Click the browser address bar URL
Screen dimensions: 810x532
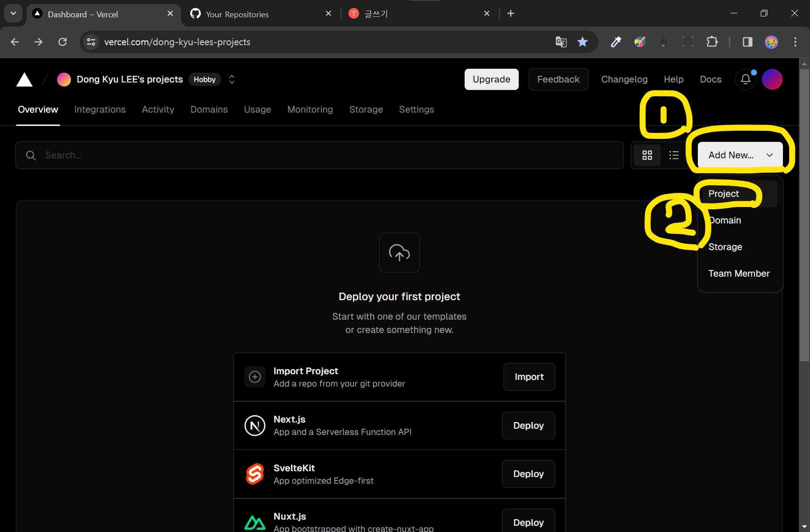(x=177, y=42)
